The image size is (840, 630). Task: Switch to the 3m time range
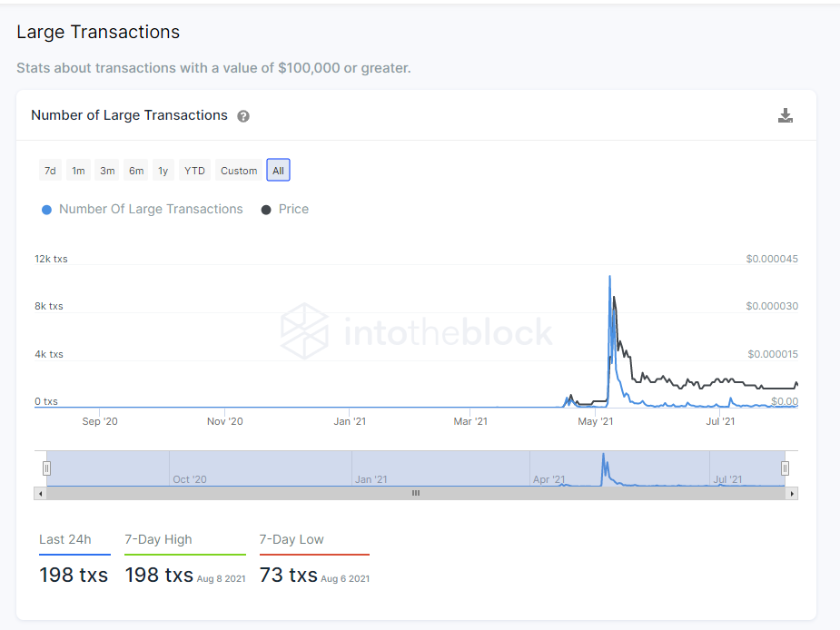(107, 171)
